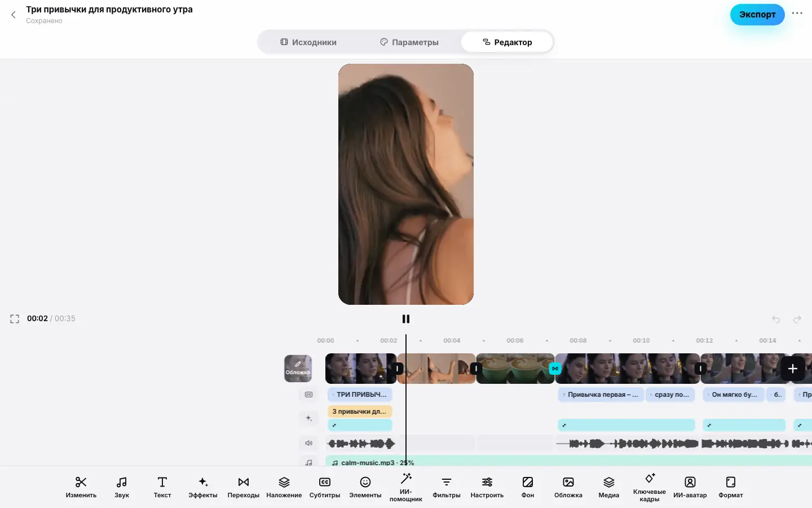Edit the timeline cover thumbnail
This screenshot has height=508, width=812.
coord(298,369)
